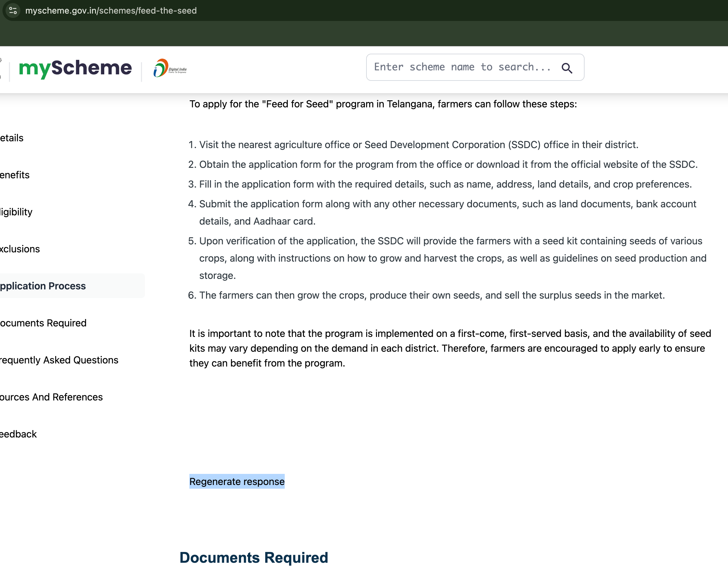Image resolution: width=728 pixels, height=572 pixels.
Task: Click the Digital India logo
Action: pyautogui.click(x=170, y=68)
